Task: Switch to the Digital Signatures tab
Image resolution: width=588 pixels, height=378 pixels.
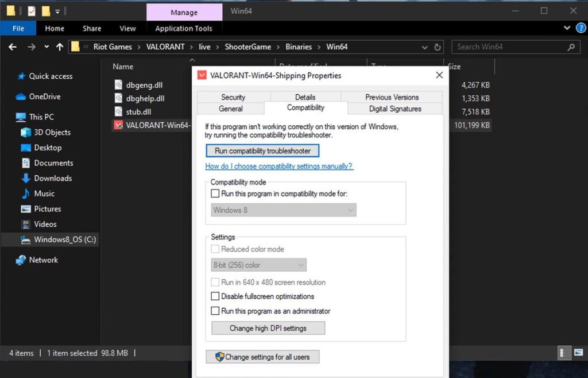Action: 395,109
